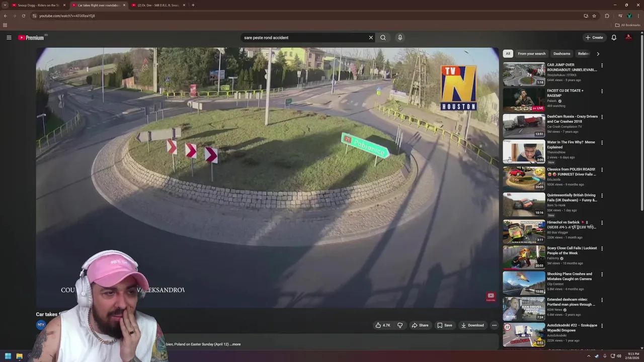Expand the description with ...more
The image size is (644, 362).
pos(235,344)
